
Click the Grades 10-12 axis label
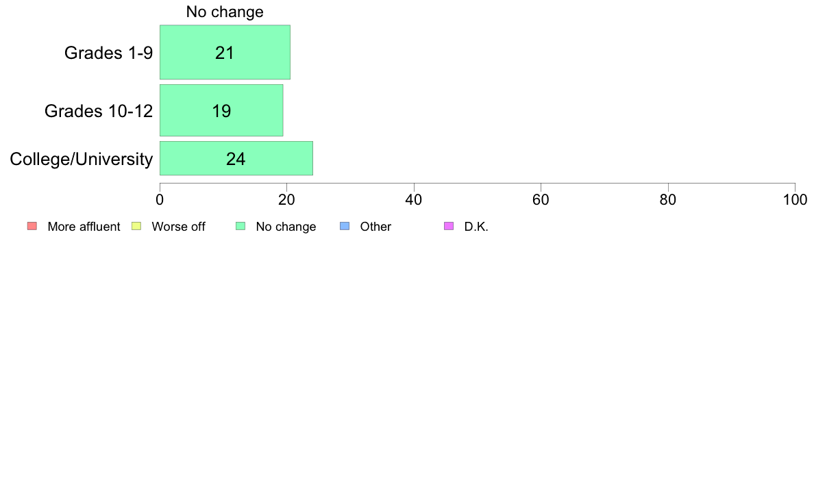99,111
